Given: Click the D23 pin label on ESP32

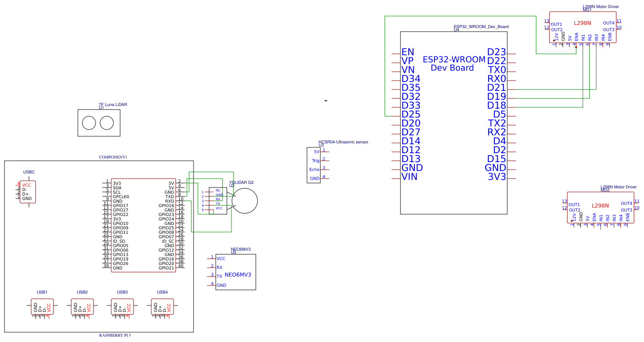Looking at the screenshot, I should (497, 52).
